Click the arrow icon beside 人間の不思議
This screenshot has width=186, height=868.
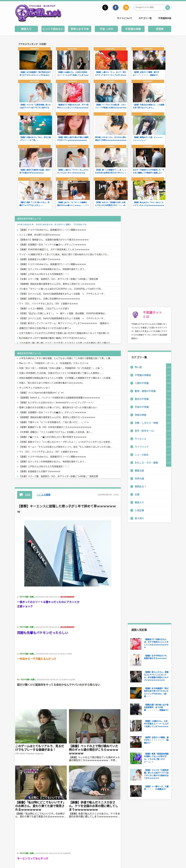[x=132, y=383]
